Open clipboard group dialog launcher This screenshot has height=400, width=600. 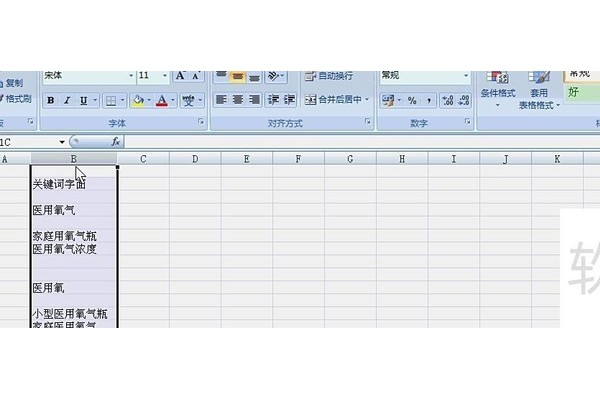coord(31,122)
